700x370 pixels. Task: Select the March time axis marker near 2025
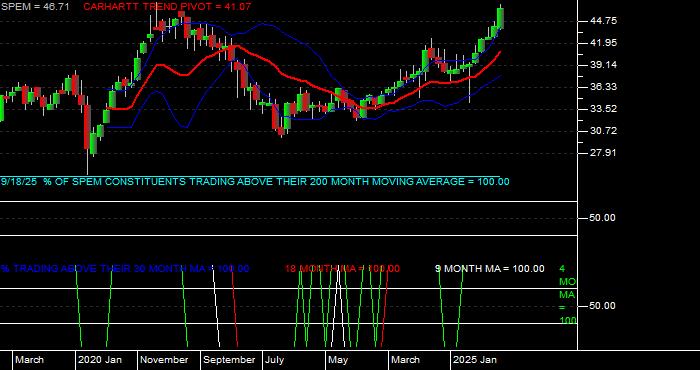405,360
